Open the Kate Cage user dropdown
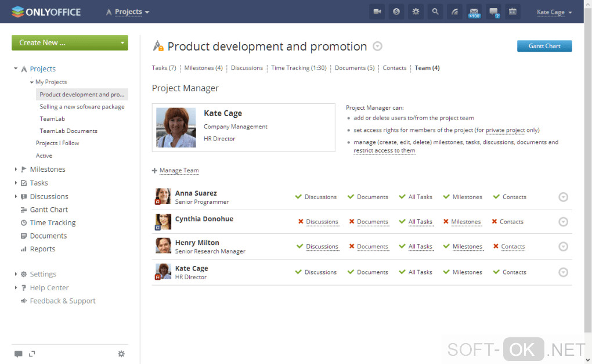The width and height of the screenshot is (592, 364). point(554,12)
